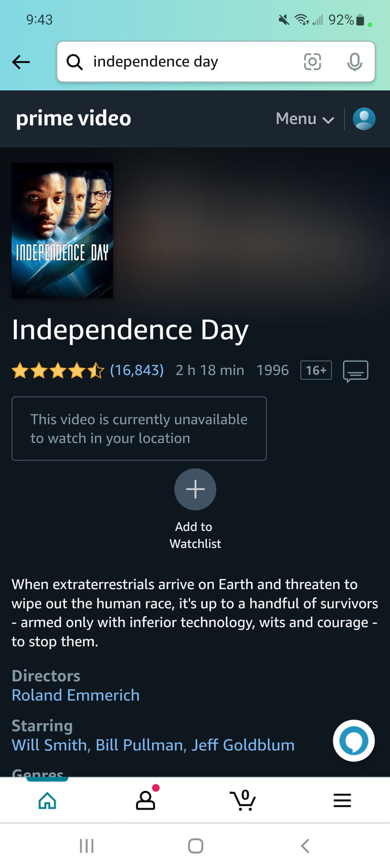This screenshot has height=868, width=390.
Task: View the 16,843 customer ratings
Action: [137, 370]
